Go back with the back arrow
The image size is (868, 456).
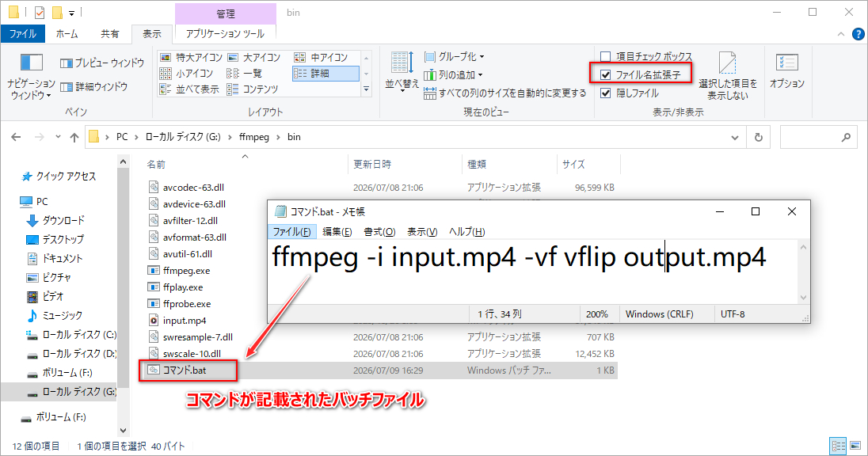click(16, 137)
